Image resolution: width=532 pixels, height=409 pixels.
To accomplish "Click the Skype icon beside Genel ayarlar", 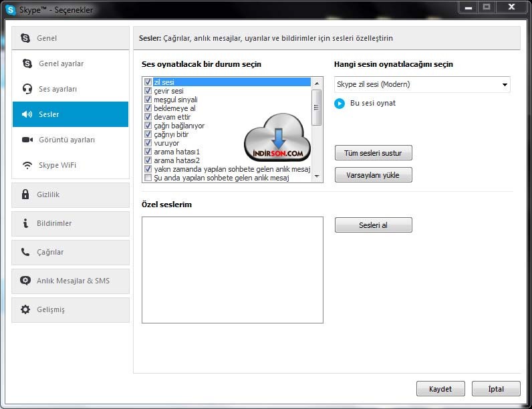I will 27,63.
